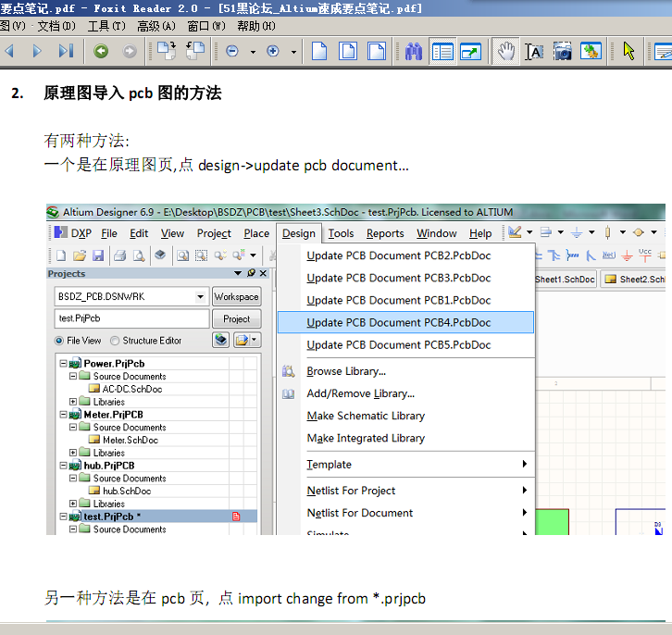Select the File View radio button
Image resolution: width=672 pixels, height=635 pixels.
point(59,341)
